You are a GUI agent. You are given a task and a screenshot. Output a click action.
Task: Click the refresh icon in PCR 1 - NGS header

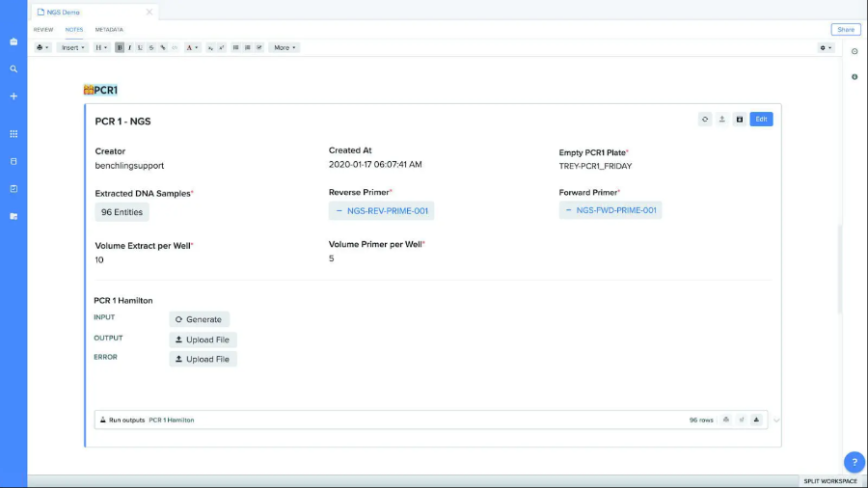pos(705,119)
